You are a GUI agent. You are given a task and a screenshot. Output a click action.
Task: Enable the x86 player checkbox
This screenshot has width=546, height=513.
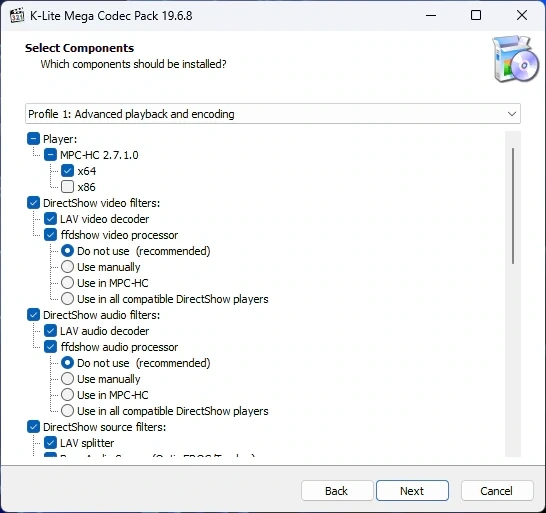67,187
